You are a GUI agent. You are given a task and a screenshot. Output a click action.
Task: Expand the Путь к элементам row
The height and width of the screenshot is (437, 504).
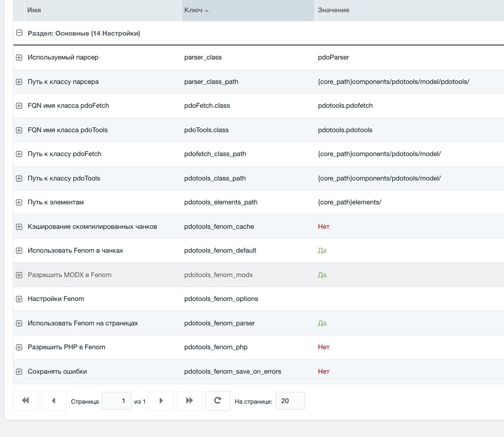click(19, 203)
